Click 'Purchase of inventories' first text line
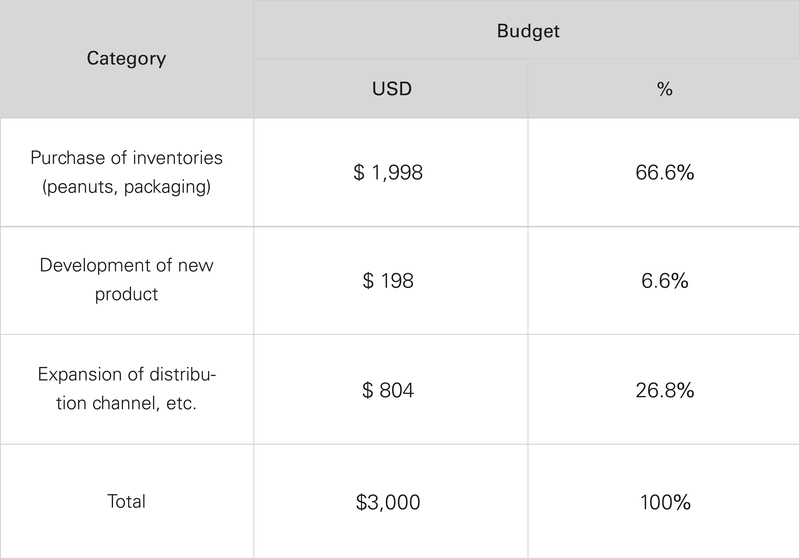800x559 pixels. click(126, 158)
